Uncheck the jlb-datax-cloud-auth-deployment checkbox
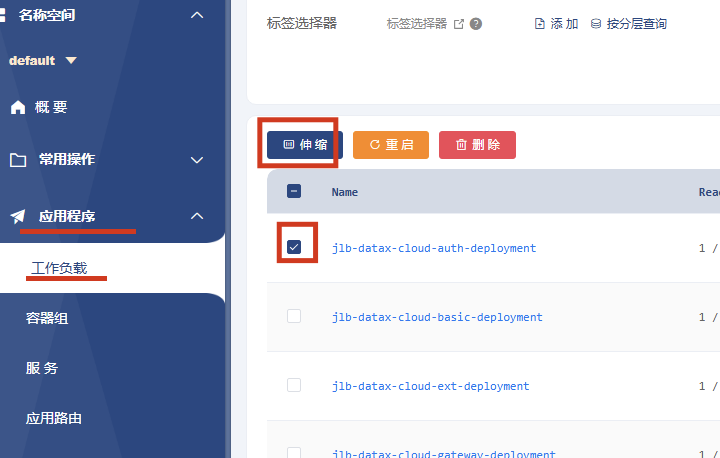720x458 pixels. tap(294, 247)
